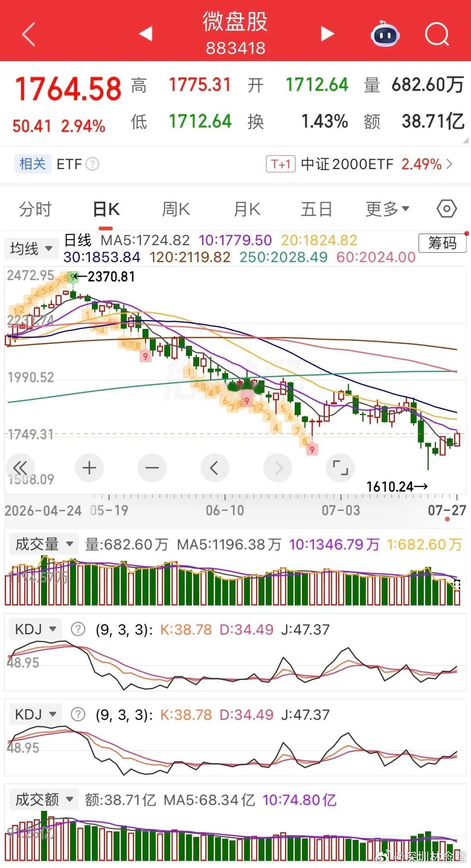Enter fullscreen chart mode
Screen dimensions: 471x868
[341, 467]
